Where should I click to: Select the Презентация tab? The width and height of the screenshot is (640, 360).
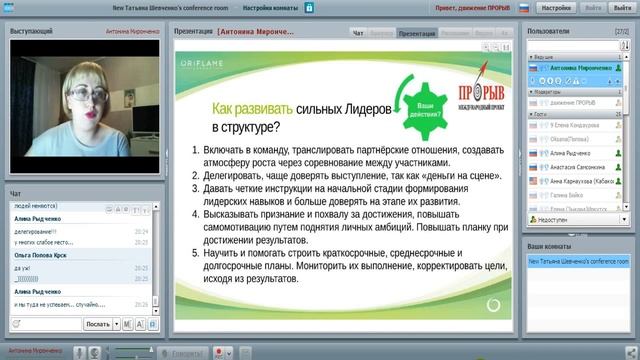(417, 33)
